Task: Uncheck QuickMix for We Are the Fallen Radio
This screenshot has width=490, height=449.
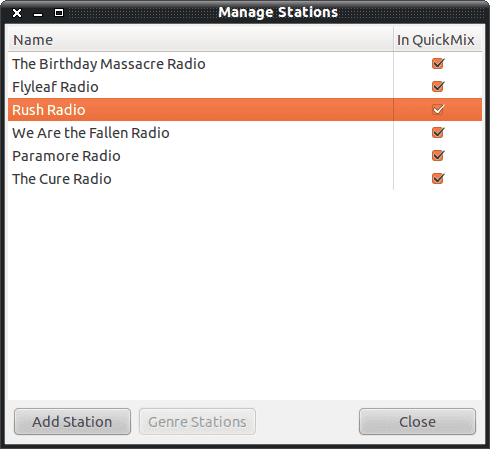Action: [x=438, y=132]
